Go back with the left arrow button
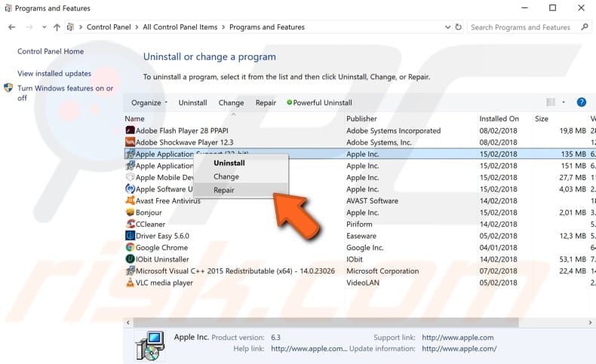 point(12,27)
